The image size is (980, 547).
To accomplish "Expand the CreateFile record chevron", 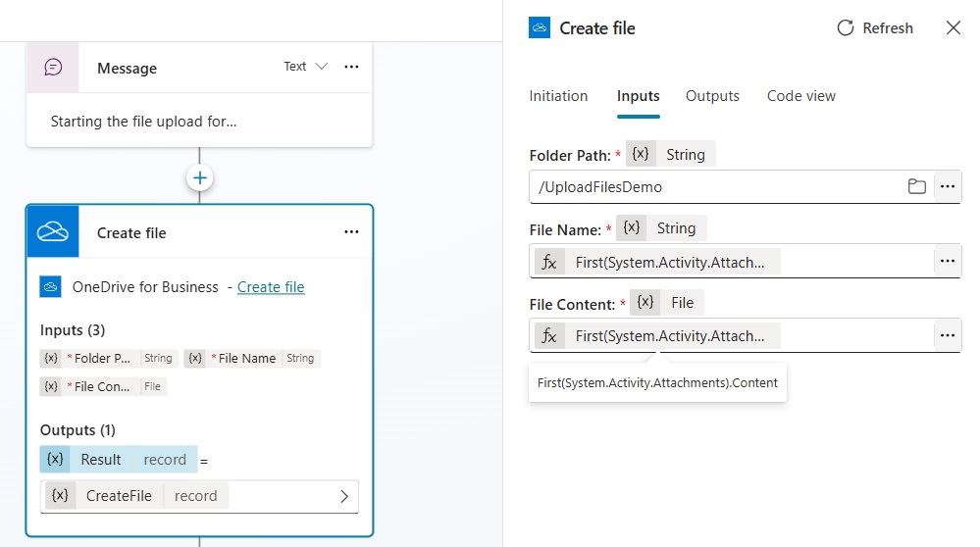I will [343, 496].
